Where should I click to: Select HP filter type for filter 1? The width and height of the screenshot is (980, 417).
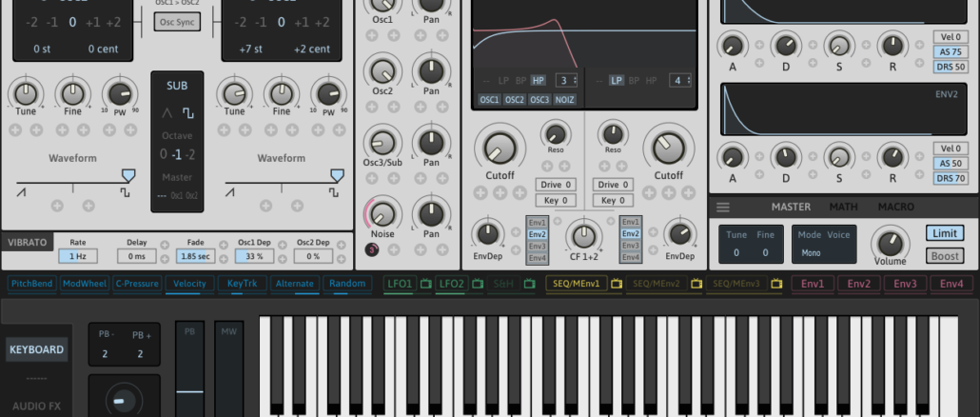click(x=538, y=80)
